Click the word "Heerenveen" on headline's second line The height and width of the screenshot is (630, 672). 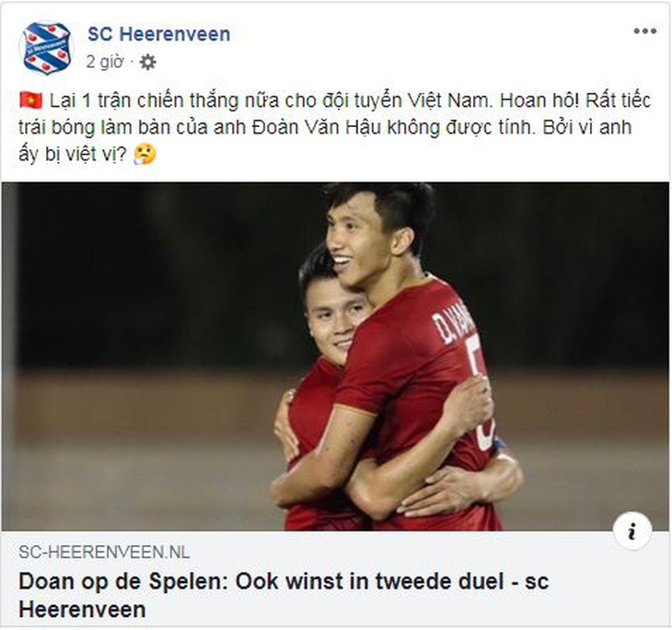point(81,609)
